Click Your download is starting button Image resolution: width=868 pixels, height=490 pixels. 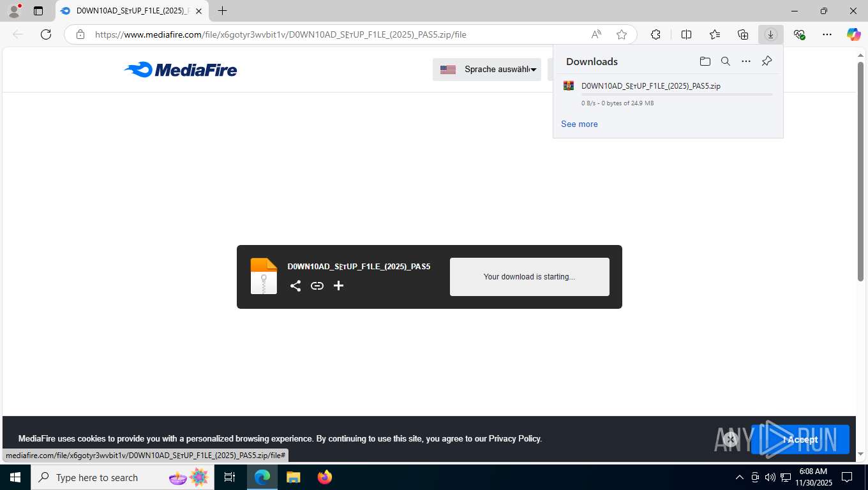[x=530, y=277]
